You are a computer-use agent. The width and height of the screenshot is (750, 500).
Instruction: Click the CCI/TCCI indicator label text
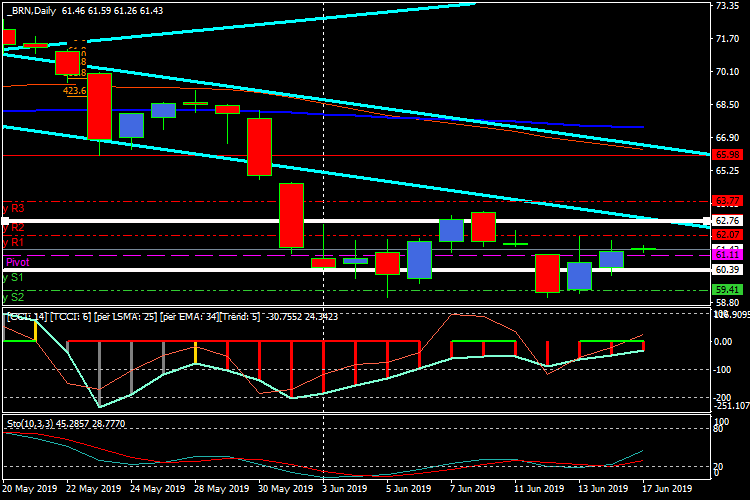100,317
